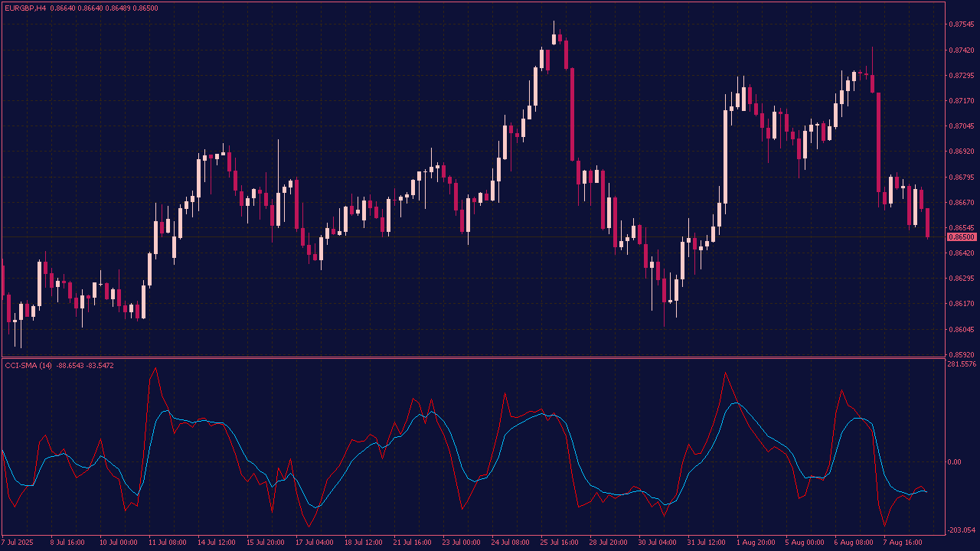Click the 7 Aug 16:00 time label

[902, 543]
